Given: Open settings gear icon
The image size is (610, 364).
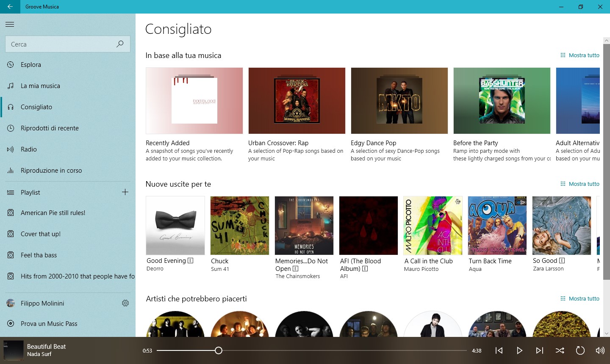Looking at the screenshot, I should 125,303.
